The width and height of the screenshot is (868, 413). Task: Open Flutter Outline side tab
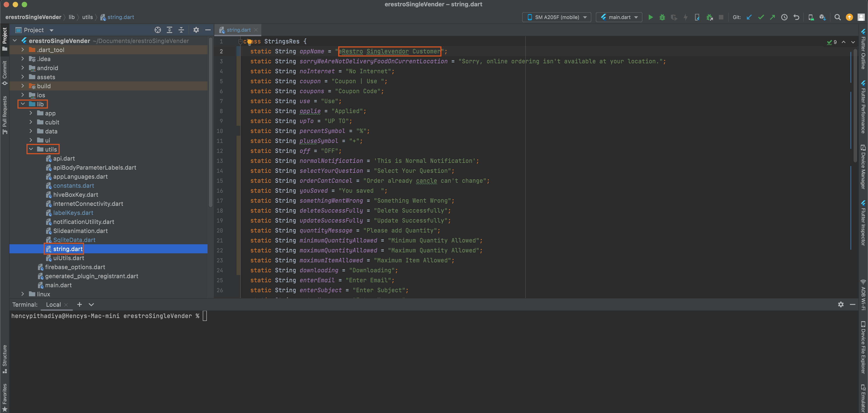click(863, 49)
